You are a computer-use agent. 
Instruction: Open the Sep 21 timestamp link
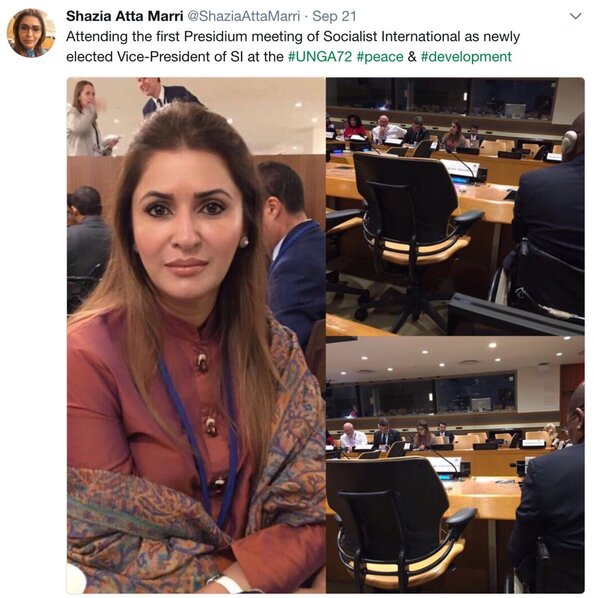click(334, 16)
